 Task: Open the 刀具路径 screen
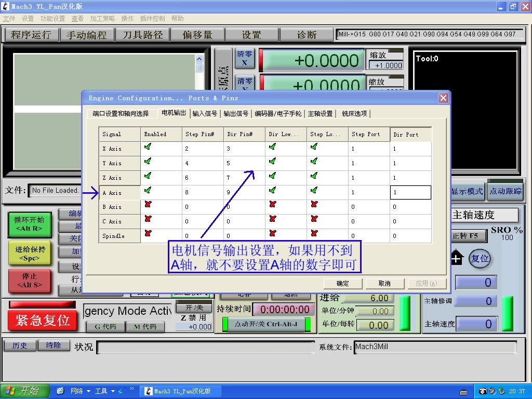pyautogui.click(x=143, y=35)
